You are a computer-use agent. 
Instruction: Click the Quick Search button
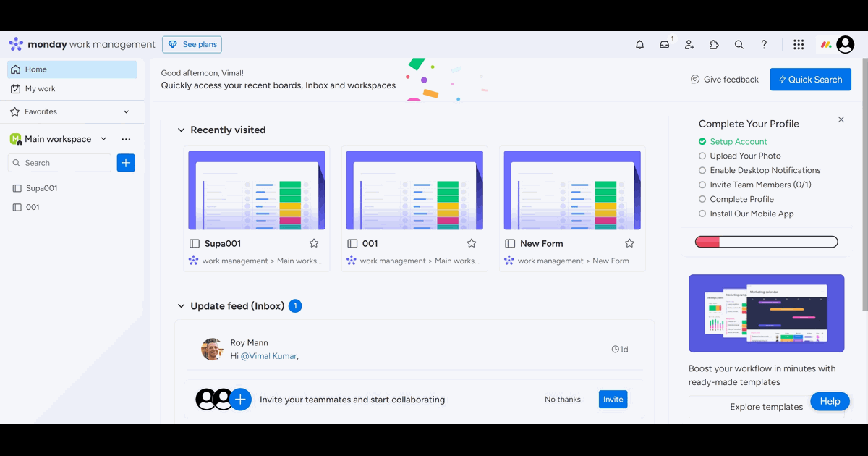[x=810, y=80]
